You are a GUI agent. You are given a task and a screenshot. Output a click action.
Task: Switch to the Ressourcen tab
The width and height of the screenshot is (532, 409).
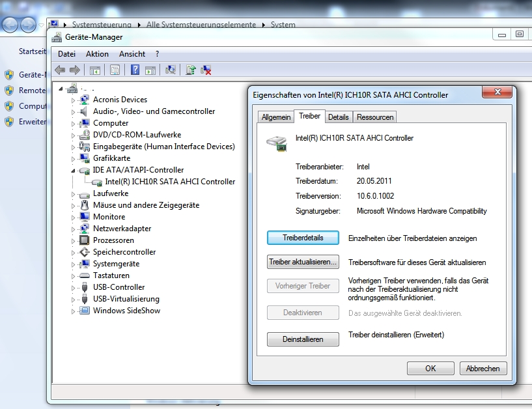click(x=375, y=117)
